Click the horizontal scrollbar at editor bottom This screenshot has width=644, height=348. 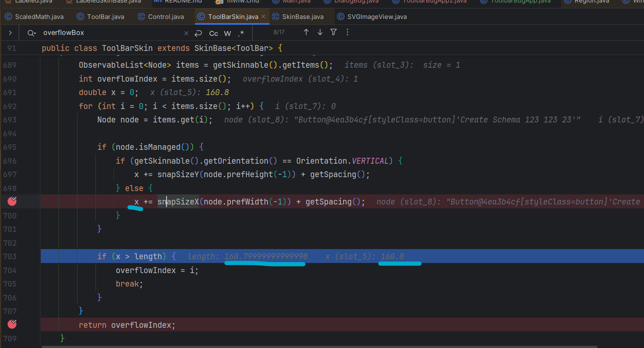point(320,346)
